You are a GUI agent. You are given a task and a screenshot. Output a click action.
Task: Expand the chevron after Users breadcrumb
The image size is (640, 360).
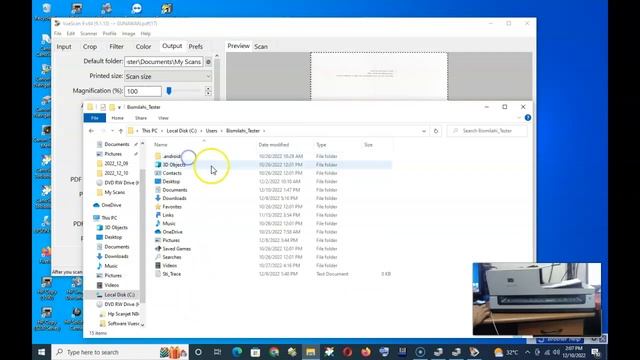click(x=222, y=131)
